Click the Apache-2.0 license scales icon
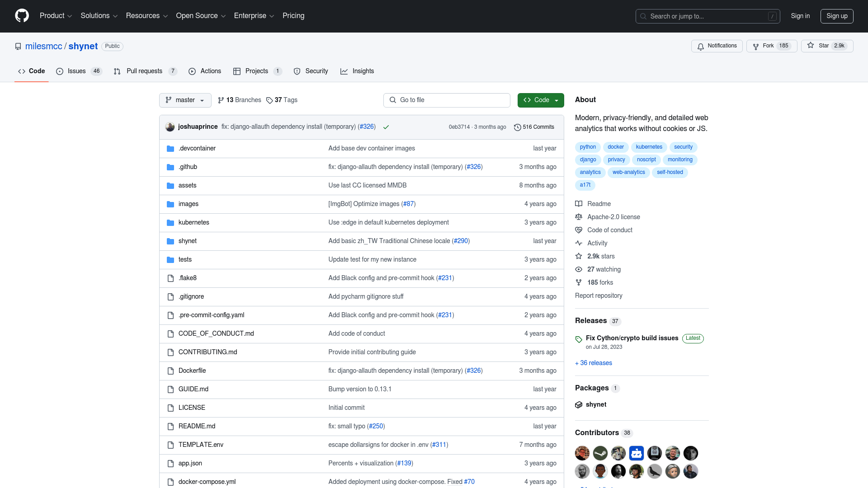The width and height of the screenshot is (868, 488). (x=579, y=217)
